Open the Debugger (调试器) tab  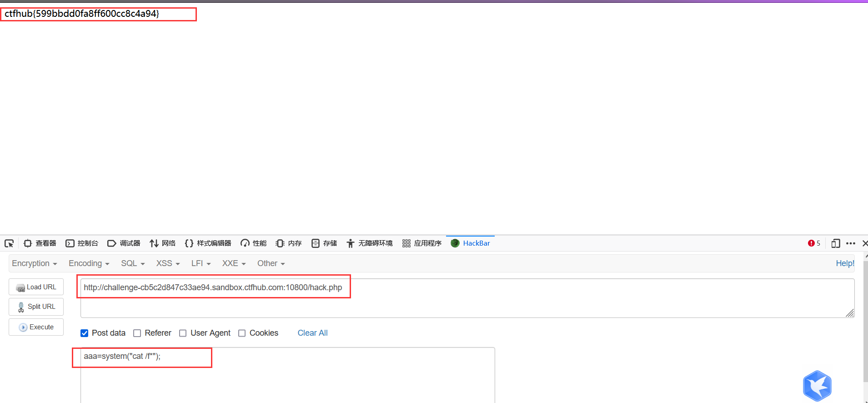coord(124,243)
